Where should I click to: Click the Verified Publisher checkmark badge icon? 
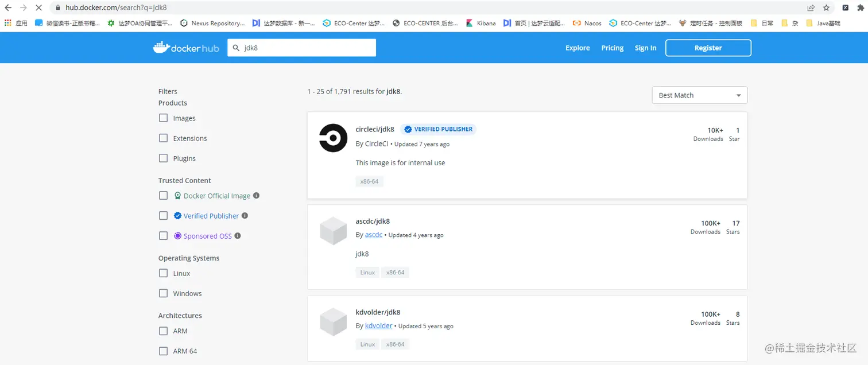pyautogui.click(x=178, y=216)
